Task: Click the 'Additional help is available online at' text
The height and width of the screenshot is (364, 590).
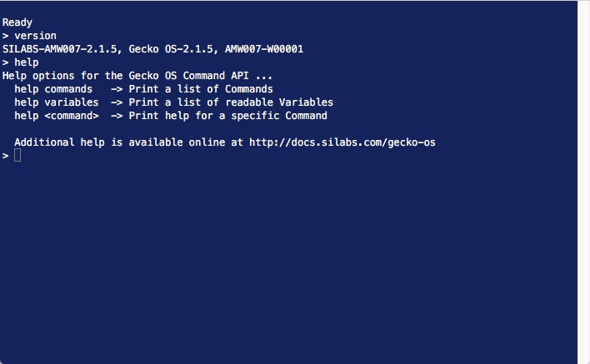Action: (128, 142)
